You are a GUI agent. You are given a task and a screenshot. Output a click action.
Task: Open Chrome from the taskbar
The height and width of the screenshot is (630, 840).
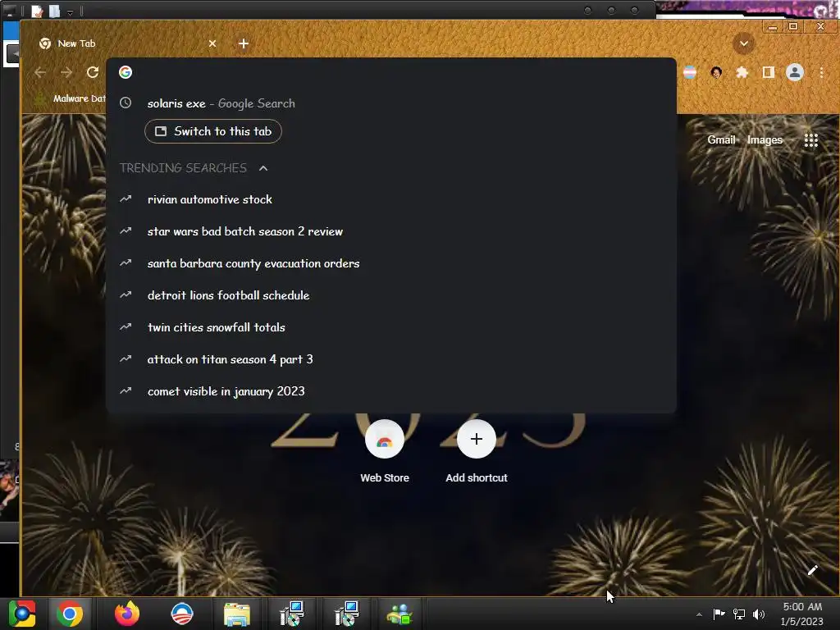[x=70, y=614]
